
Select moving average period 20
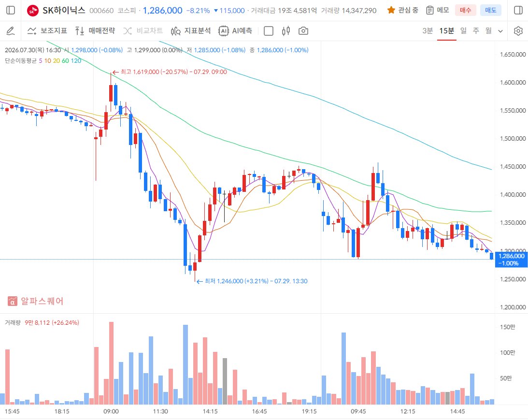point(57,60)
